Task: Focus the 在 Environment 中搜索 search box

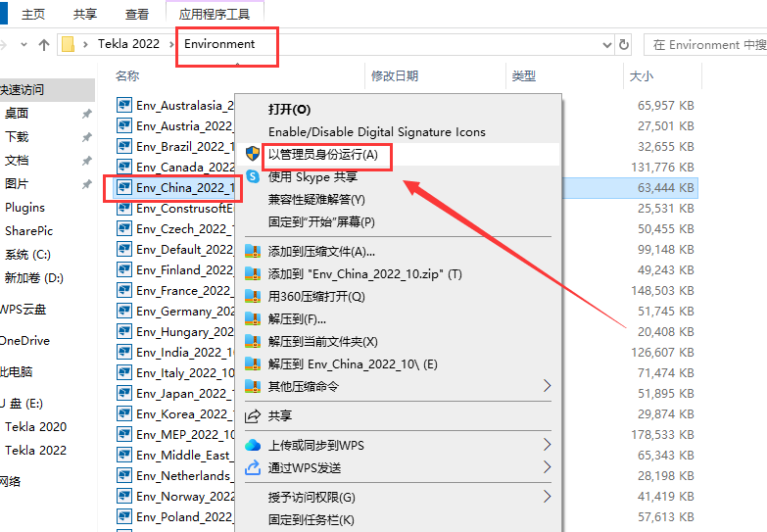Action: 705,45
